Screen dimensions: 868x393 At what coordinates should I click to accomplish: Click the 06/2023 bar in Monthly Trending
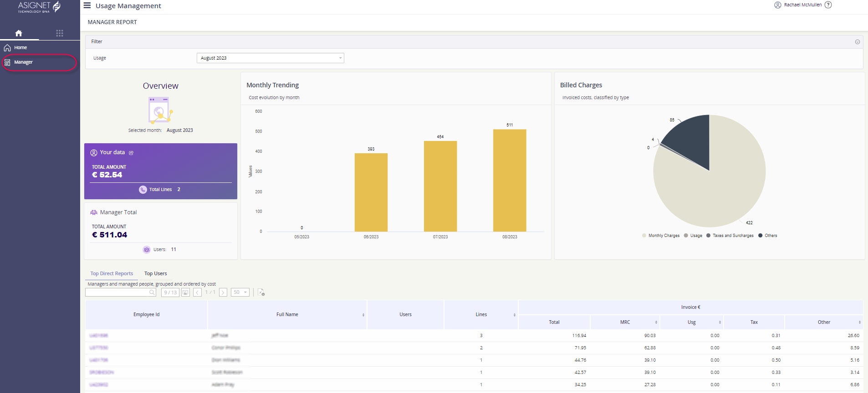pos(371,192)
